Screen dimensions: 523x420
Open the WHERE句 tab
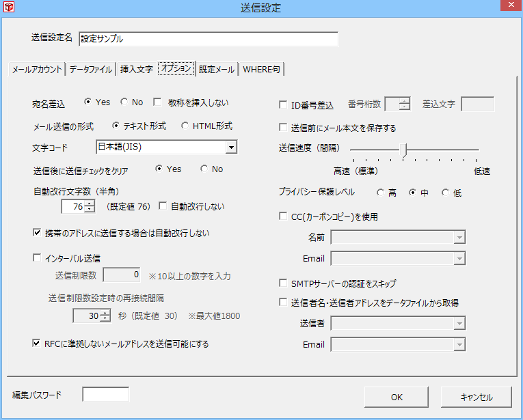(262, 69)
